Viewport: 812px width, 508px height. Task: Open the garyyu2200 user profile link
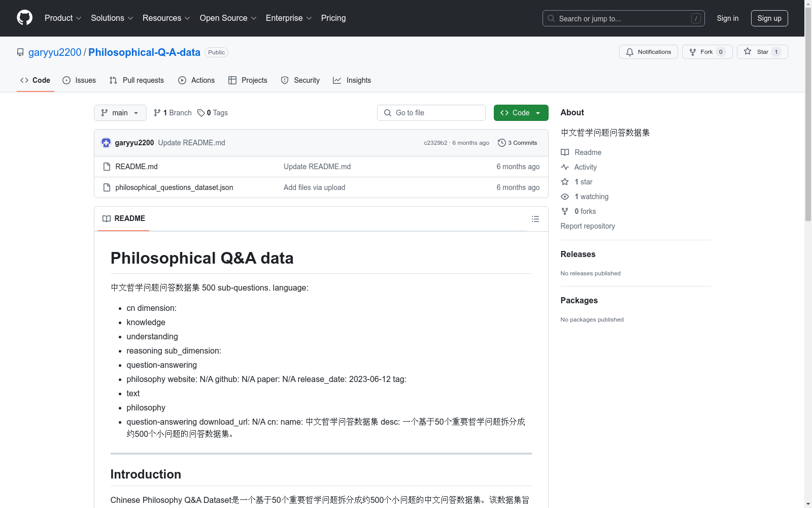(55, 52)
